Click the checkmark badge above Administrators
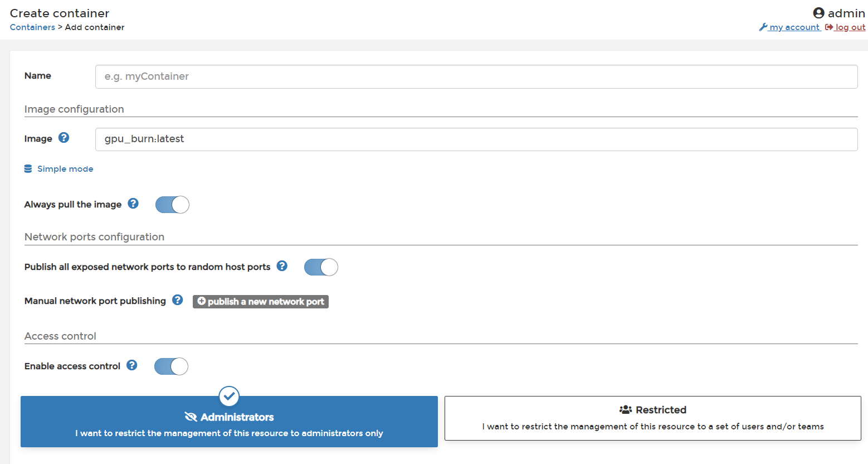 (229, 397)
